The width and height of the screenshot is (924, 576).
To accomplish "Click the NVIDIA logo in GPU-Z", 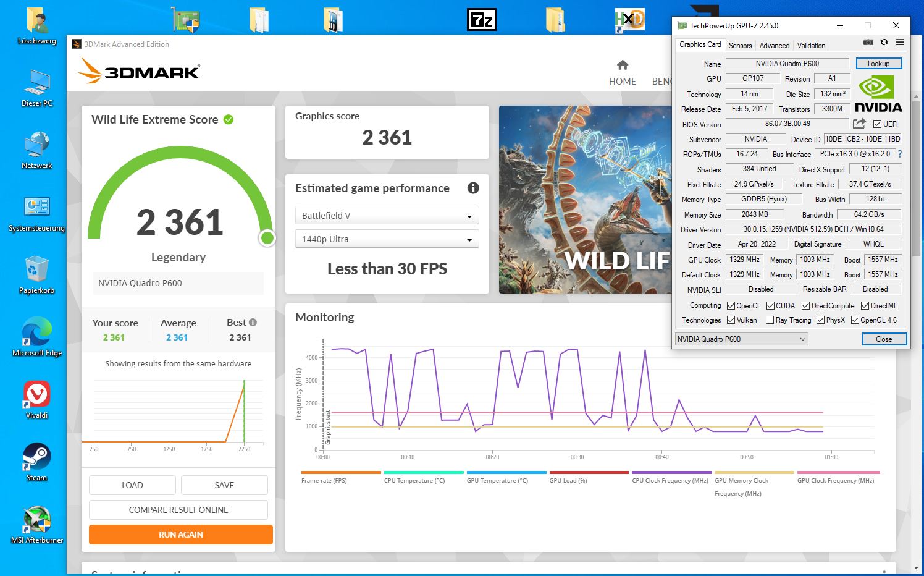I will (878, 94).
